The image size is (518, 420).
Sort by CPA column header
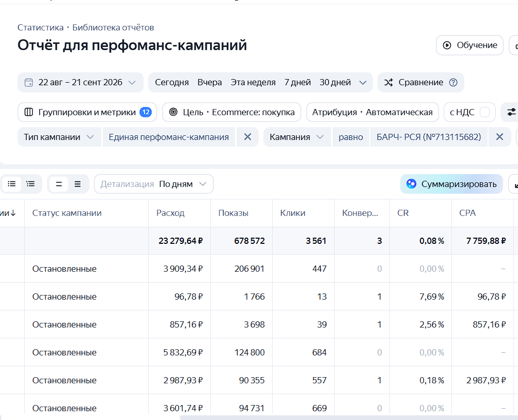pyautogui.click(x=467, y=213)
